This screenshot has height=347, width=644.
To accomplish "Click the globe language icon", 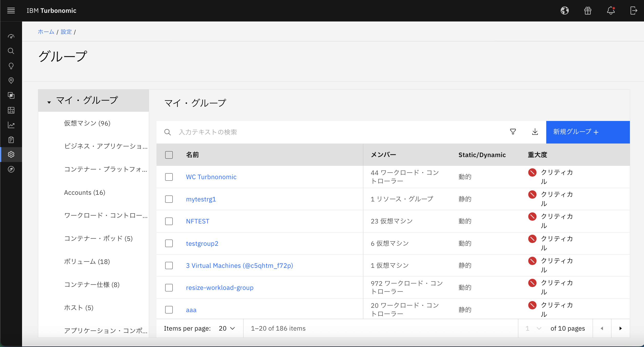I will point(564,11).
